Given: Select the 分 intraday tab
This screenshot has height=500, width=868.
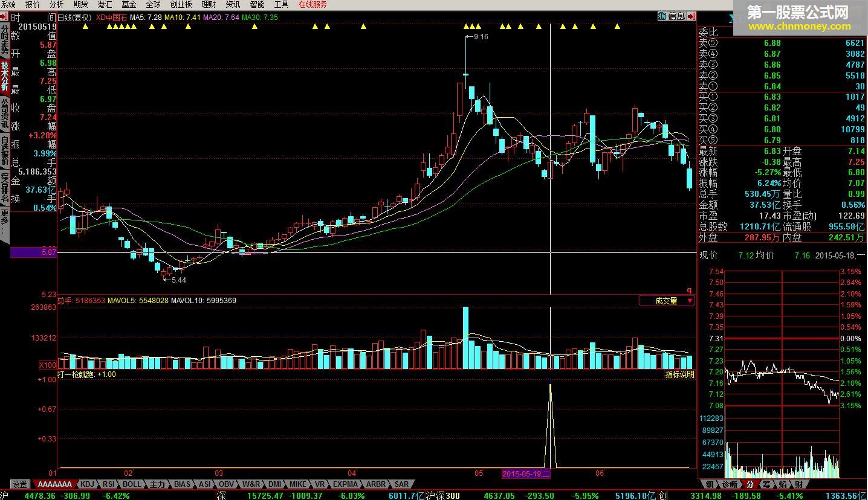Looking at the screenshot, I should pyautogui.click(x=750, y=484).
